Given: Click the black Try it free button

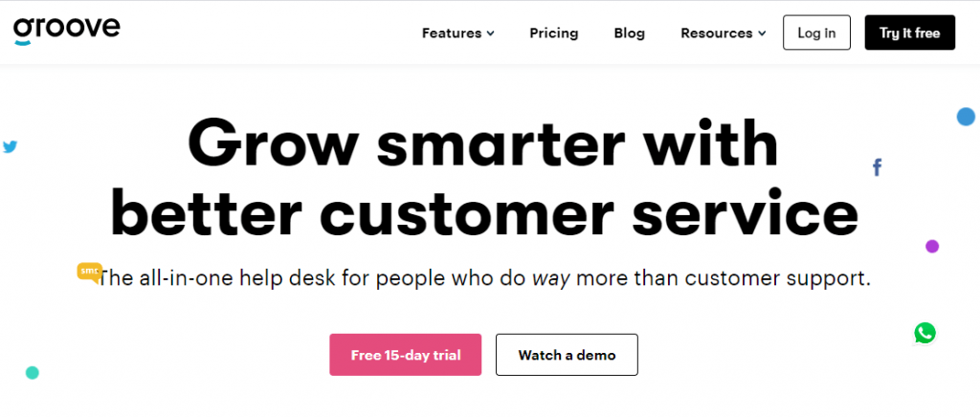Looking at the screenshot, I should (x=909, y=33).
